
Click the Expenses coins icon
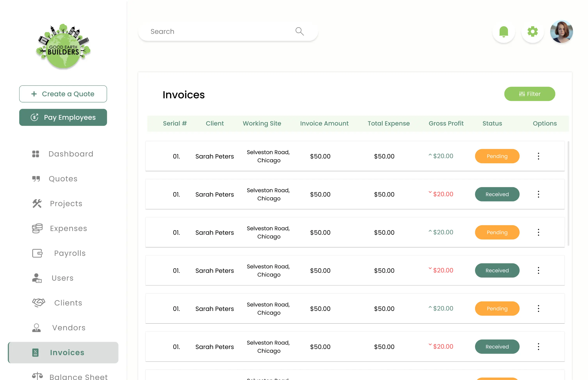point(37,229)
